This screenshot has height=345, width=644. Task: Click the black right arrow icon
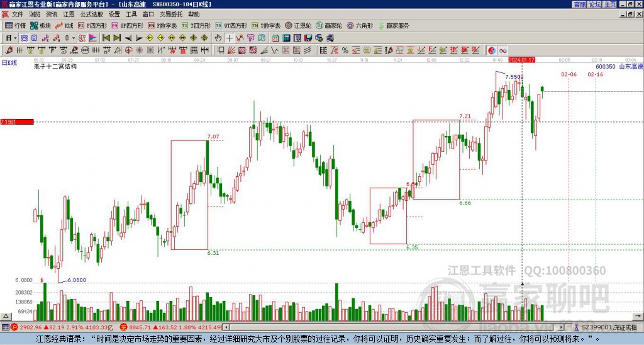pos(139,38)
